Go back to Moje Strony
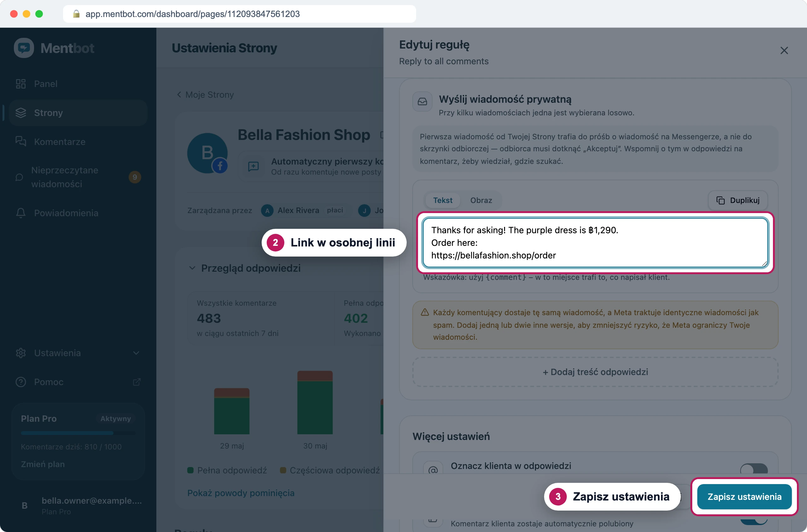 point(205,95)
